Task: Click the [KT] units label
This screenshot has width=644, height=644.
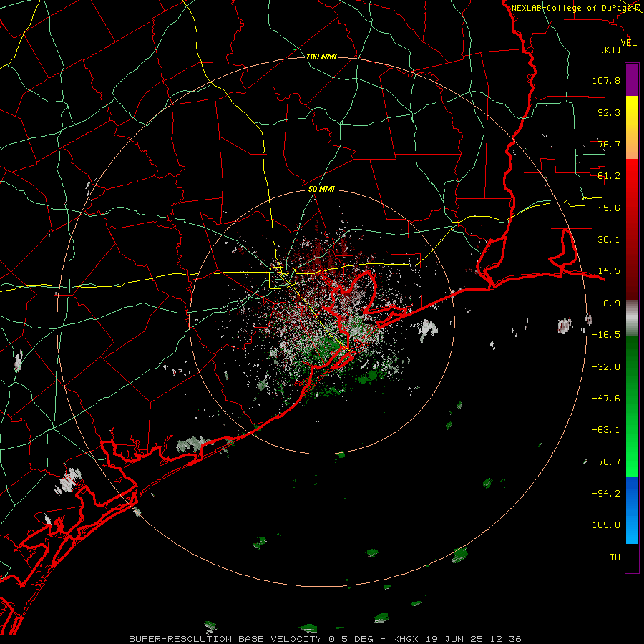Action: point(611,49)
